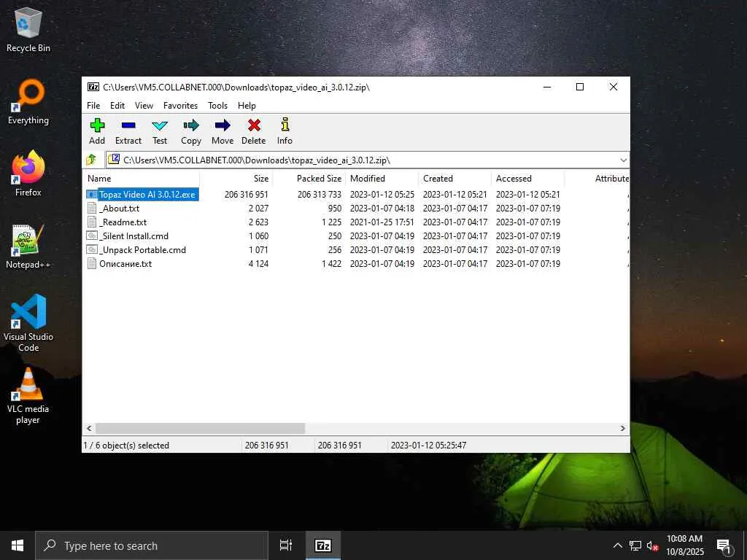Launch Everything search desktop shortcut
Image resolution: width=747 pixels, height=560 pixels.
pyautogui.click(x=28, y=102)
